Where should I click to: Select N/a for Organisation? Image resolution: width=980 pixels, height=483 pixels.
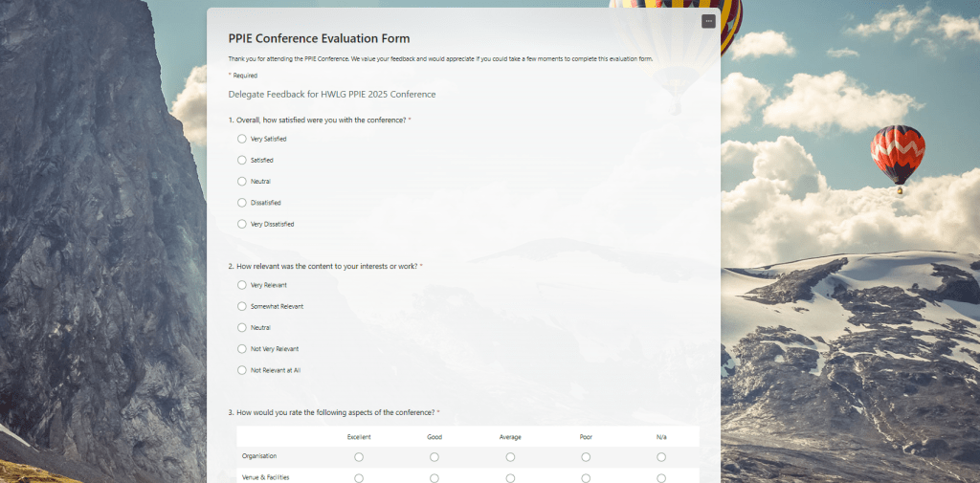click(661, 457)
